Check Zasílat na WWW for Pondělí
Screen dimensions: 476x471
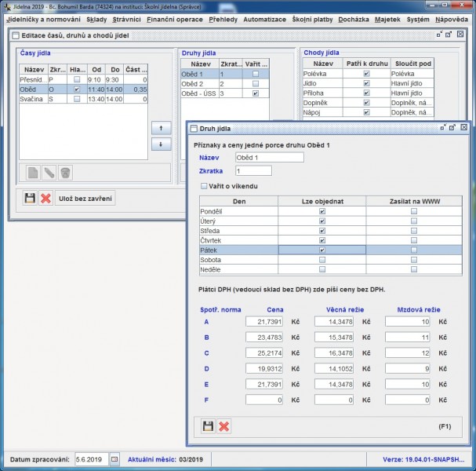tap(413, 211)
